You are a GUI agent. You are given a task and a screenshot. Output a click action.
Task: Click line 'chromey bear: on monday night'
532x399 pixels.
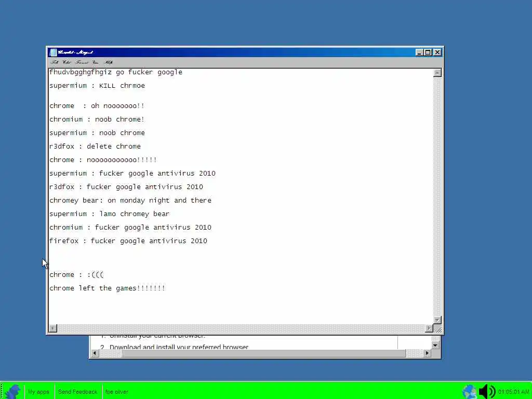coord(130,201)
